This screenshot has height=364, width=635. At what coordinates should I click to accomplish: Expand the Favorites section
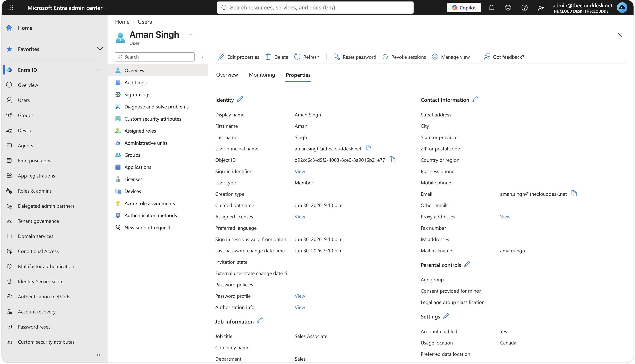[100, 49]
